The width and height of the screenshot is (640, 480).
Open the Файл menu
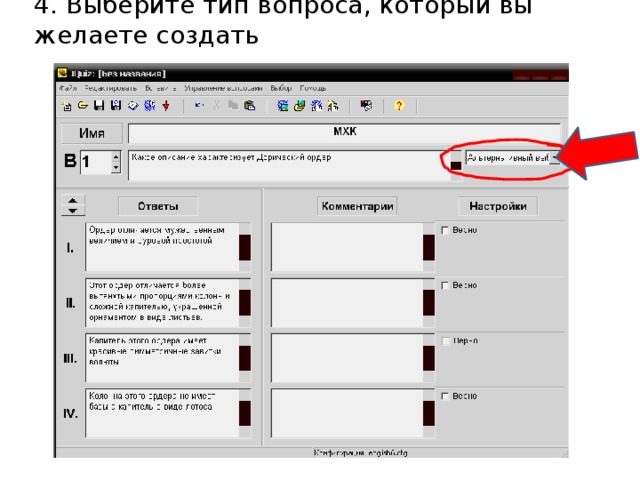pyautogui.click(x=68, y=88)
